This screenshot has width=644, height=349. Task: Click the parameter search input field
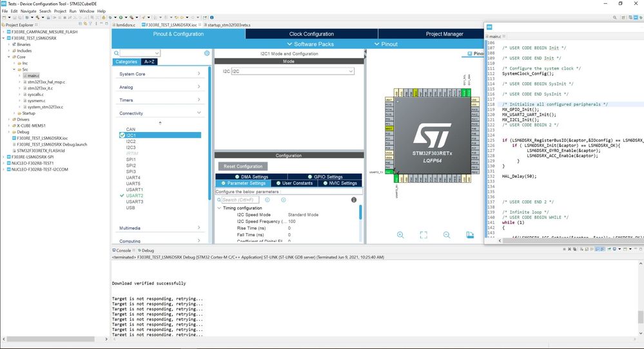(x=240, y=200)
